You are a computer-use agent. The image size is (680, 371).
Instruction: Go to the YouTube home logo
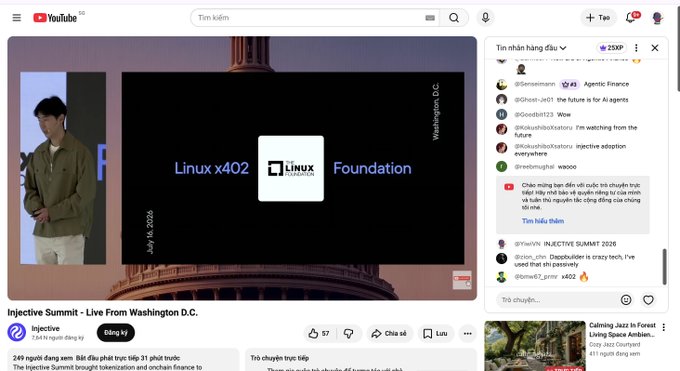(55, 18)
